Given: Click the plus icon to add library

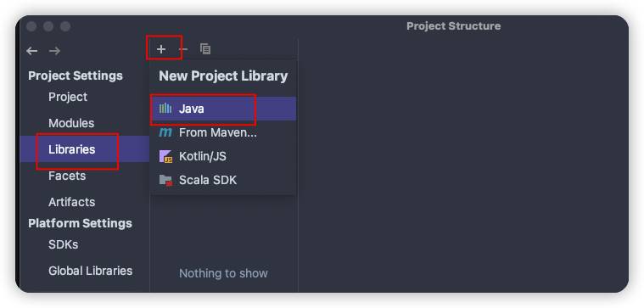Looking at the screenshot, I should click(x=161, y=49).
